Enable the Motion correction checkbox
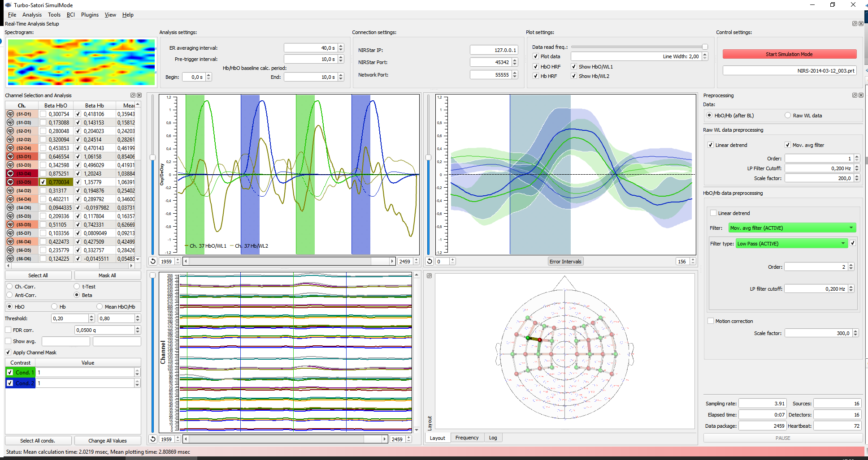The height and width of the screenshot is (460, 868). [x=711, y=321]
